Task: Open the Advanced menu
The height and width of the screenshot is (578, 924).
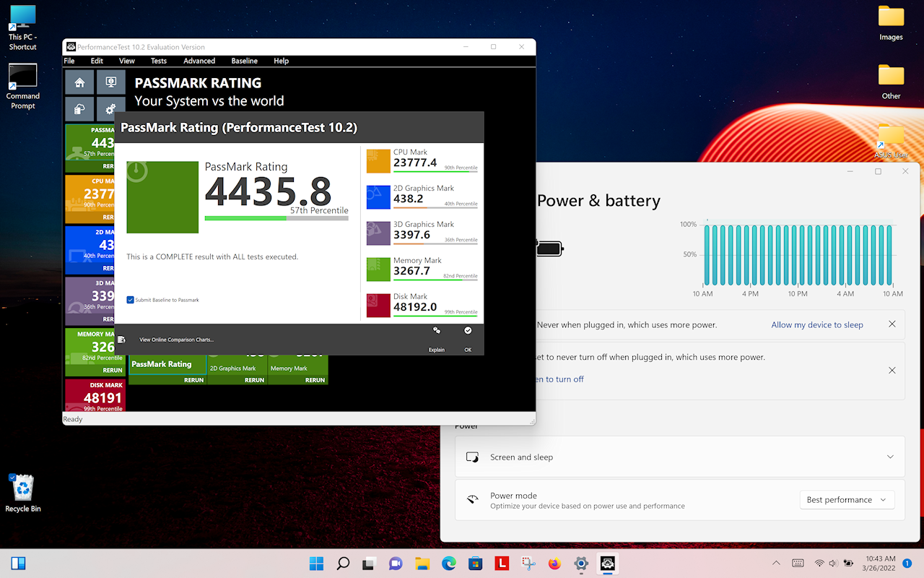Action: 199,61
